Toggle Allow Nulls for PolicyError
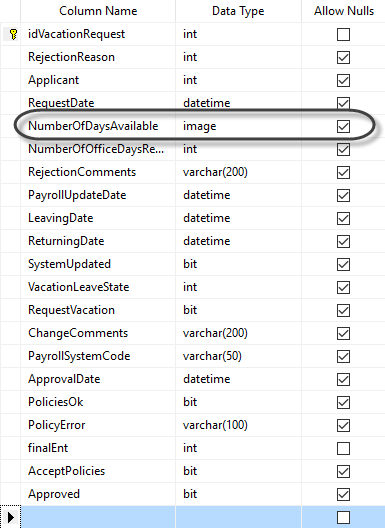The width and height of the screenshot is (385, 528). pos(343,425)
